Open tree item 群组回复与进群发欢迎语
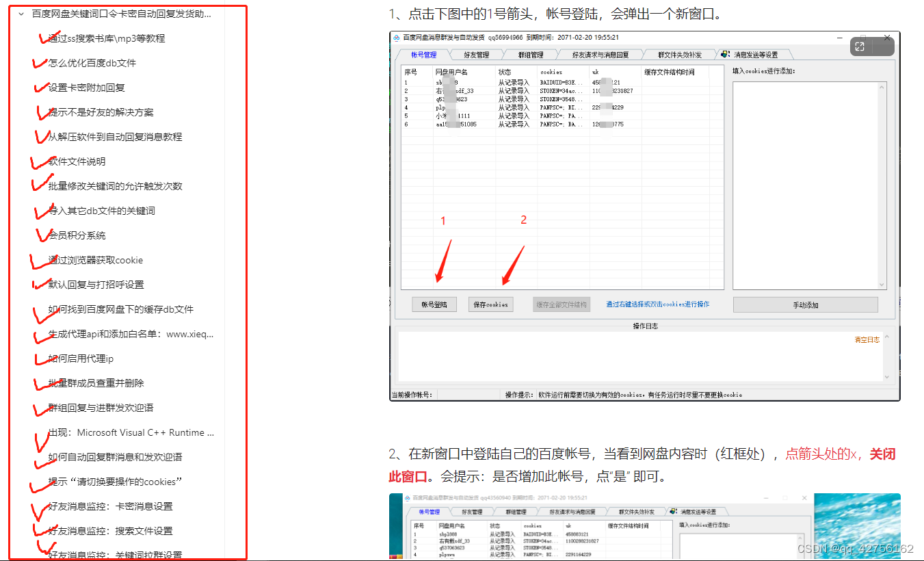The width and height of the screenshot is (924, 561). [101, 408]
